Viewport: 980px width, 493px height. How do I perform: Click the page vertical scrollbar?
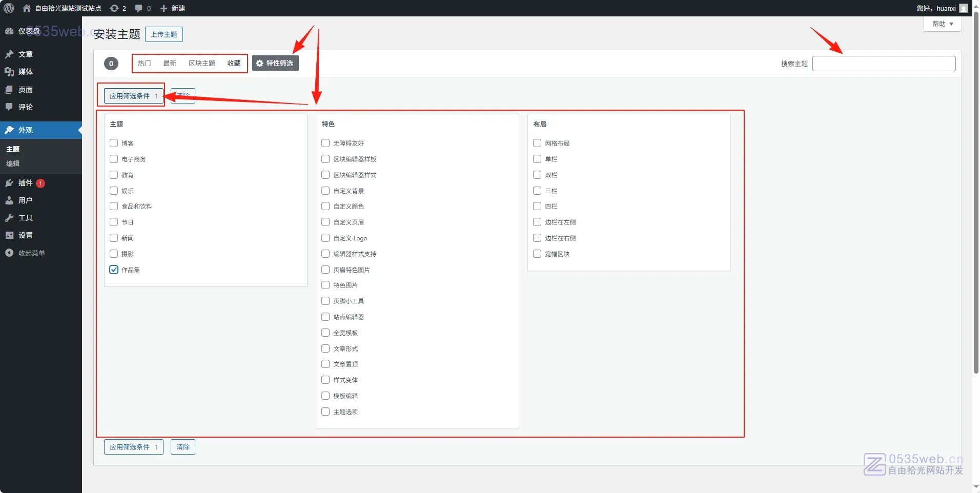point(976,205)
